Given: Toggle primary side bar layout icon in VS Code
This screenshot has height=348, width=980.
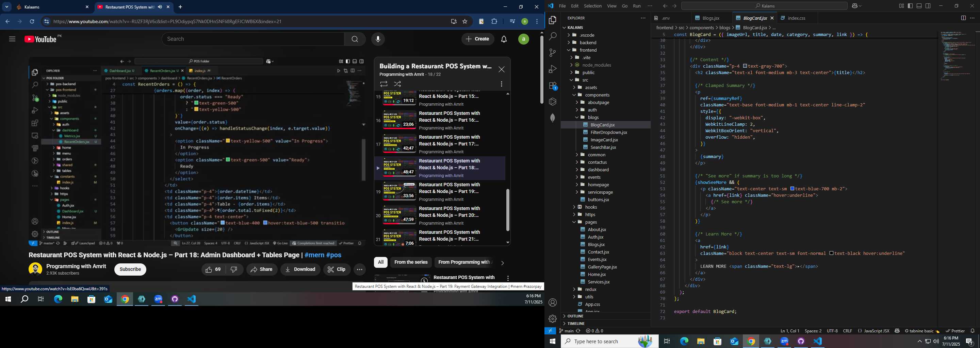Looking at the screenshot, I should pyautogui.click(x=910, y=6).
